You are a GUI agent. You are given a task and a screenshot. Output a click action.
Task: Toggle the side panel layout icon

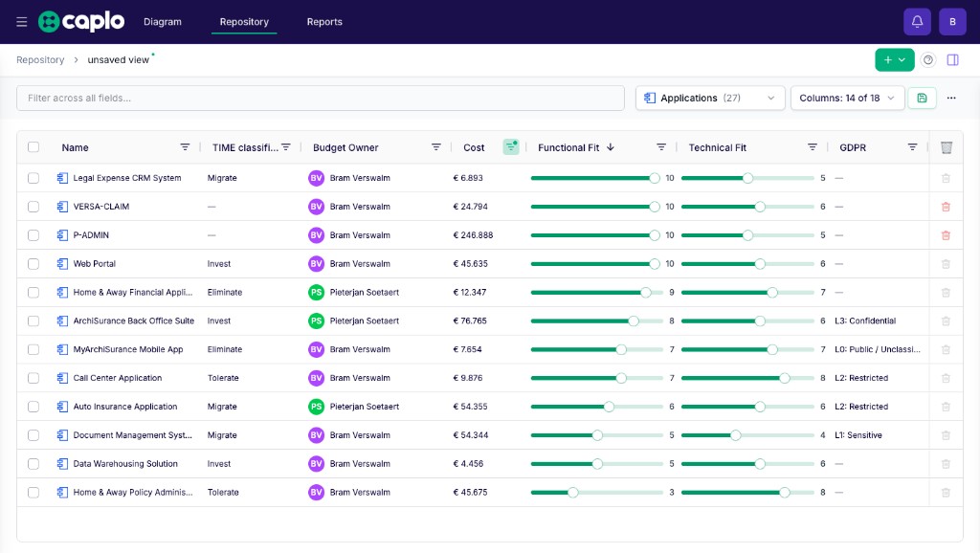(x=952, y=60)
